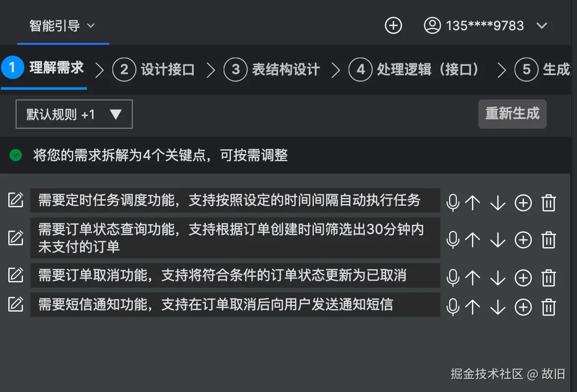Open step 4 处理逻辑（接口）
Image resolution: width=577 pixels, height=392 pixels.
pyautogui.click(x=414, y=70)
